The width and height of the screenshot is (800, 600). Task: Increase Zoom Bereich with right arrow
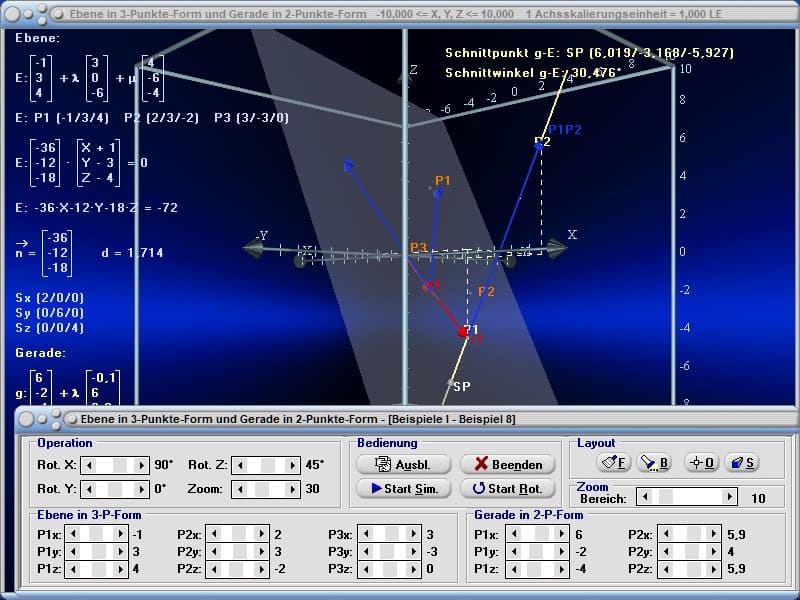click(730, 496)
